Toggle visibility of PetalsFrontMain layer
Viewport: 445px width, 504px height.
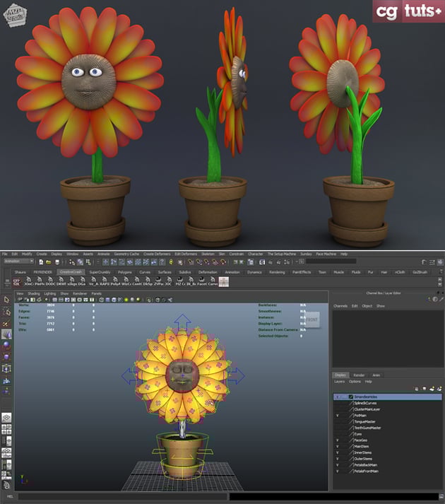coord(338,470)
